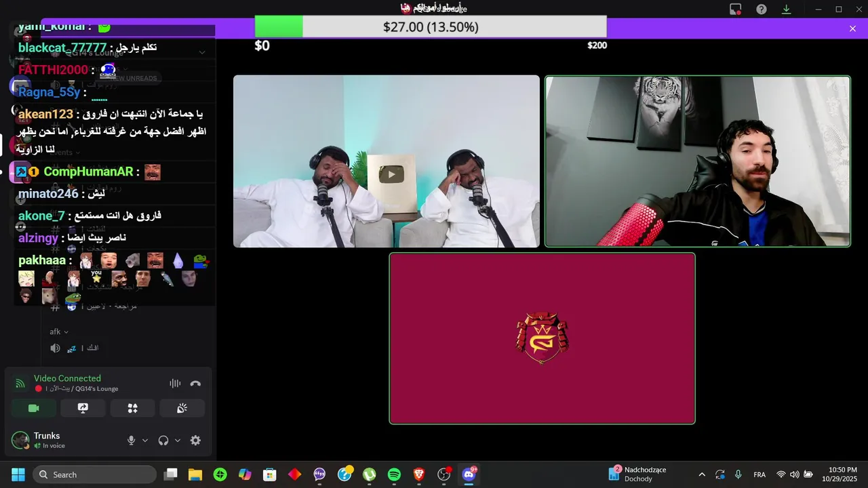Open Brave browser from taskbar
This screenshot has height=488, width=868.
point(419,474)
